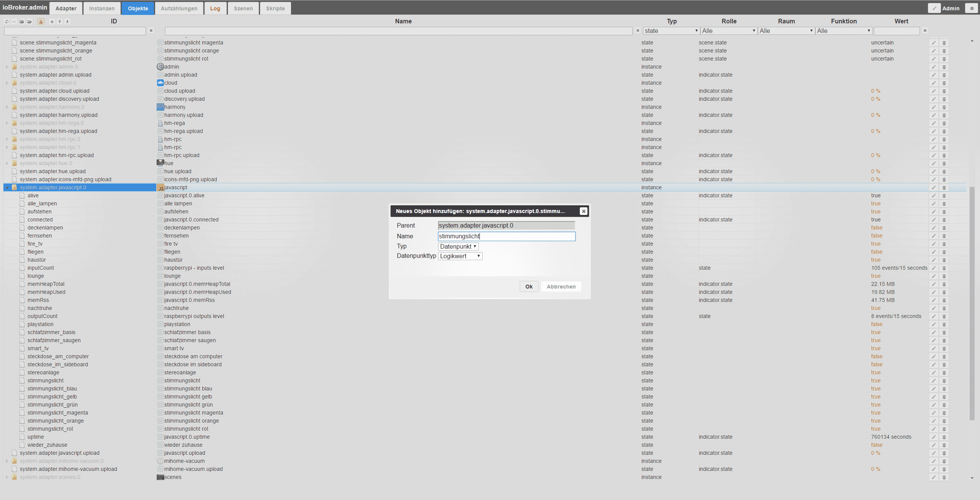Open system settings gear icon top right
The height and width of the screenshot is (500, 980).
[971, 8]
